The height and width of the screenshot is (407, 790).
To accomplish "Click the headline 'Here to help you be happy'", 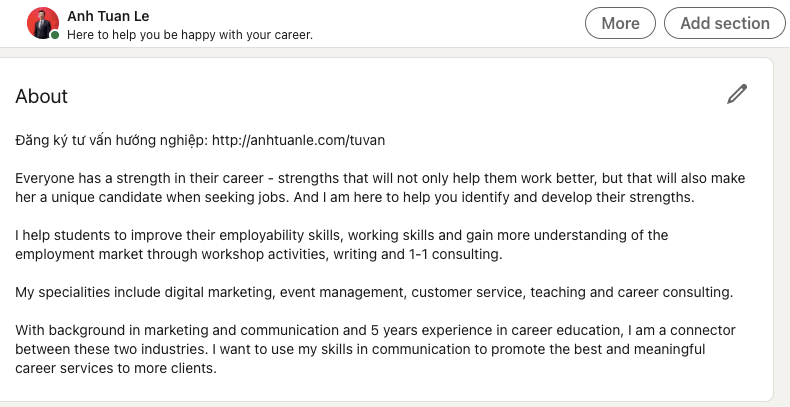I will click(189, 35).
